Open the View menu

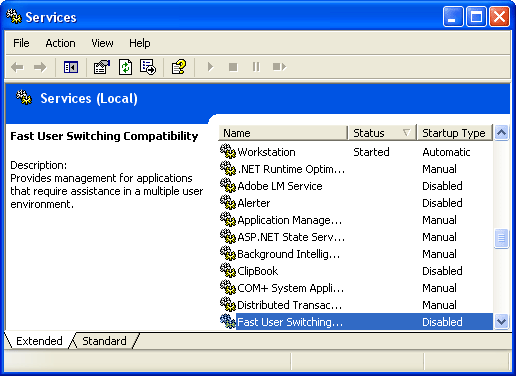[102, 43]
